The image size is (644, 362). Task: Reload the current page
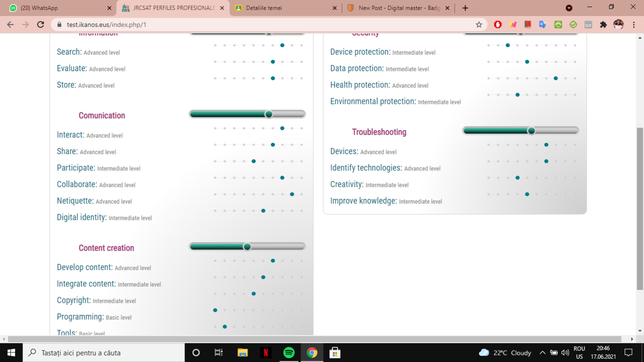pos(41,25)
